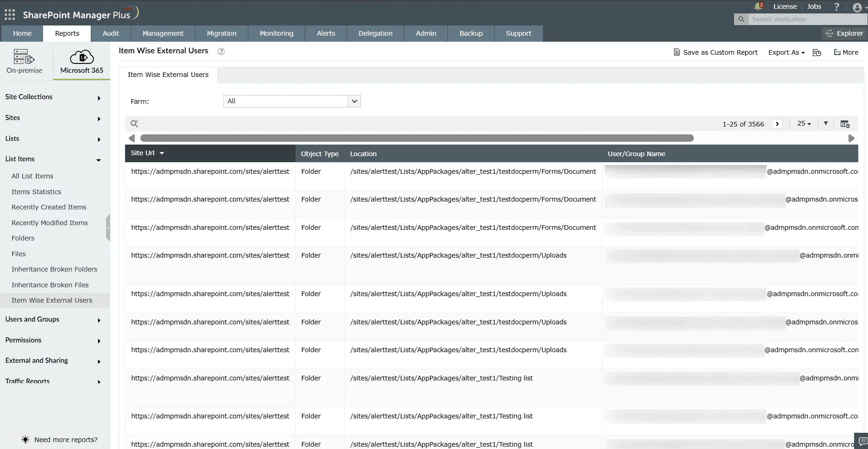Sort by Object Type column header
The image size is (868, 449).
320,154
